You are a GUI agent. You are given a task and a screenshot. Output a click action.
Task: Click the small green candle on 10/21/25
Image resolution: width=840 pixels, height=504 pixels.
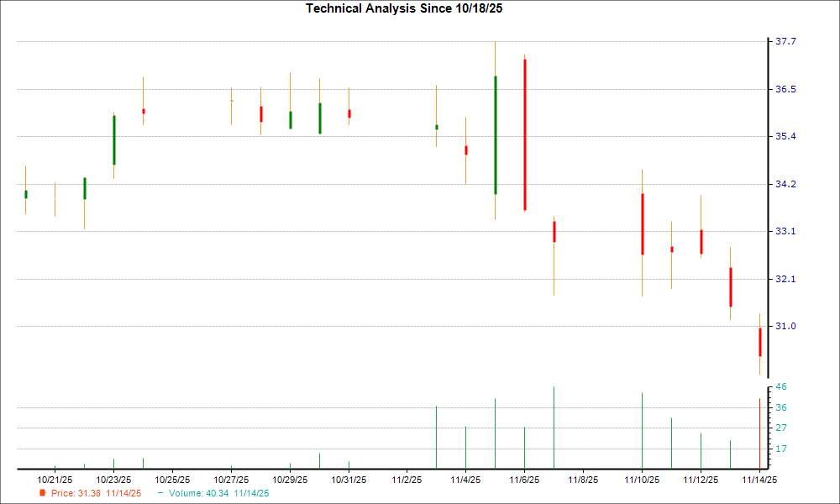click(x=24, y=193)
